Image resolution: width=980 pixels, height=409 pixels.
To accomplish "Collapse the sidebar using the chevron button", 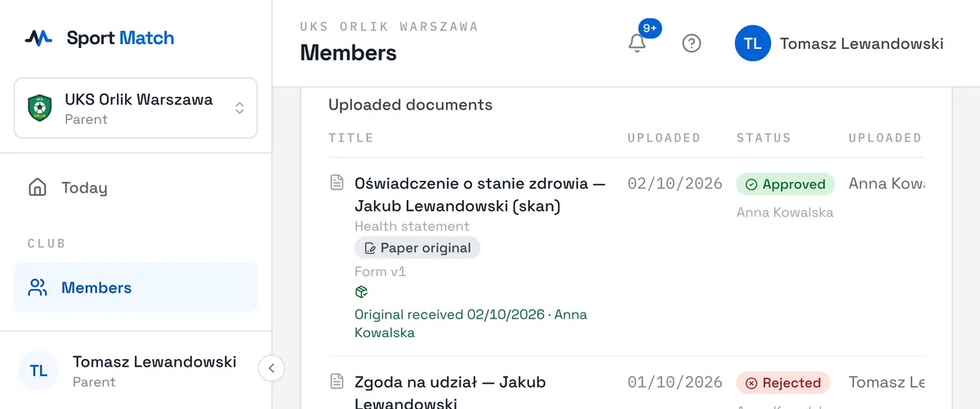I will point(271,368).
